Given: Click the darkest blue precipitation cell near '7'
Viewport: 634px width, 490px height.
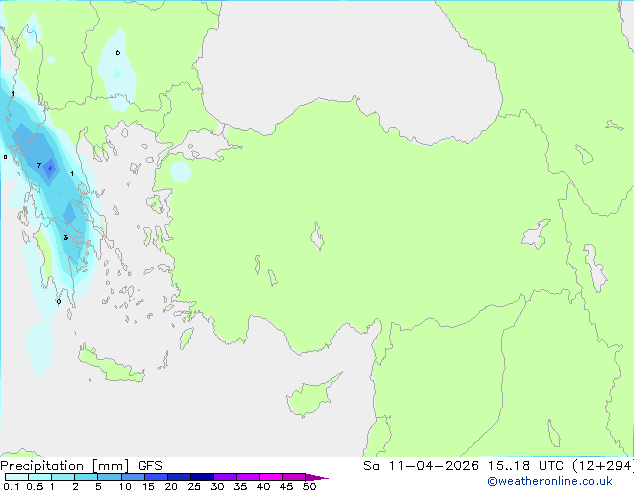Looking at the screenshot, I should tap(50, 168).
